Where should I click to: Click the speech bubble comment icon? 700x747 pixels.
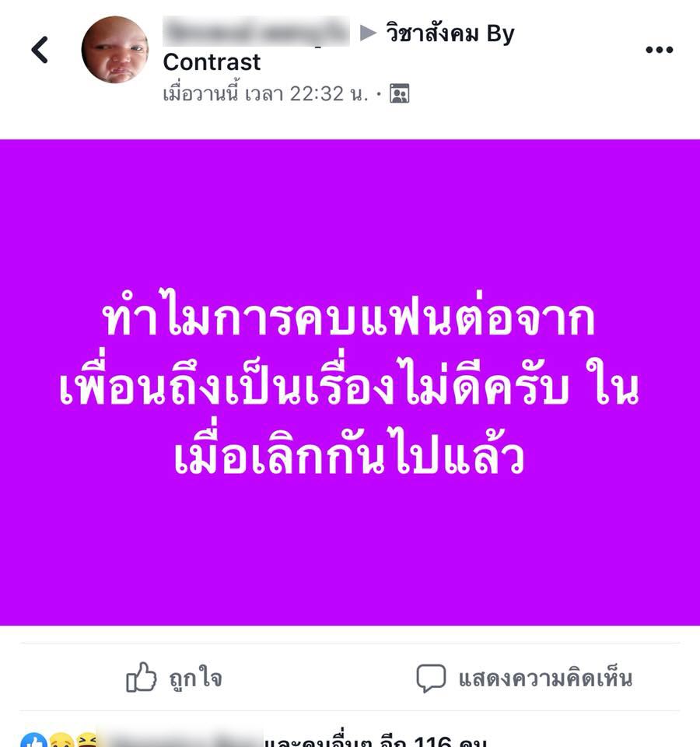431,678
